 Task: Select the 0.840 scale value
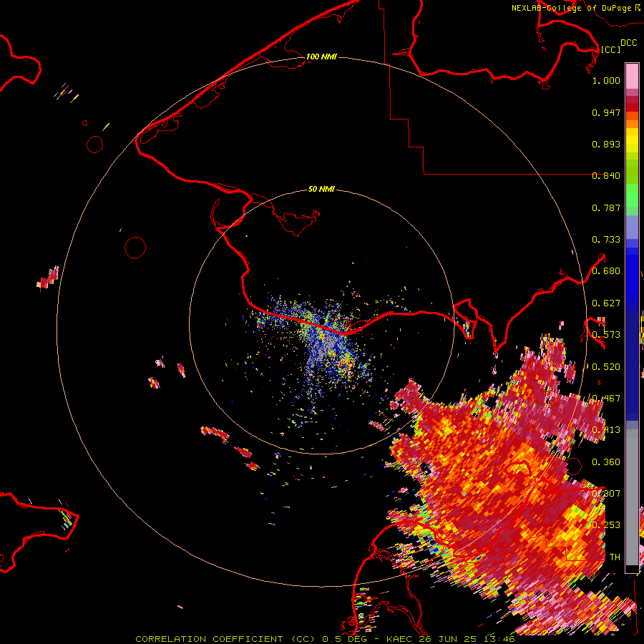click(x=606, y=176)
